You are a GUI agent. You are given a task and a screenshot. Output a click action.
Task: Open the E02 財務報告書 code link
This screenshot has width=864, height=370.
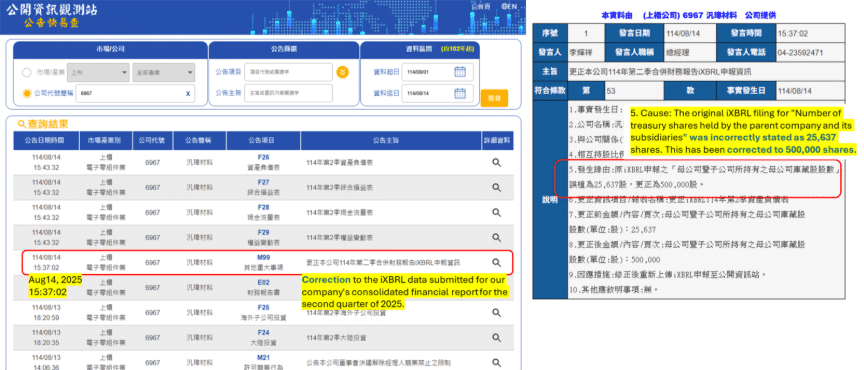tap(263, 282)
